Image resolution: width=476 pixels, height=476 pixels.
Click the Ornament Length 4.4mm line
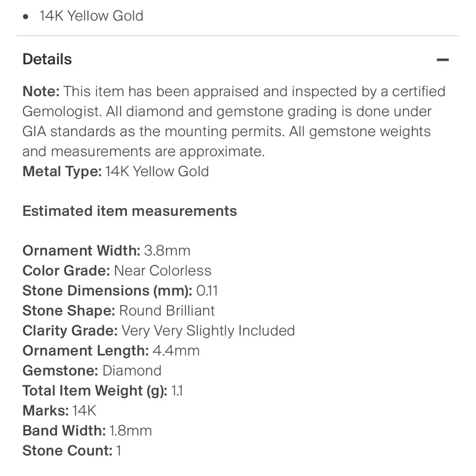click(111, 350)
